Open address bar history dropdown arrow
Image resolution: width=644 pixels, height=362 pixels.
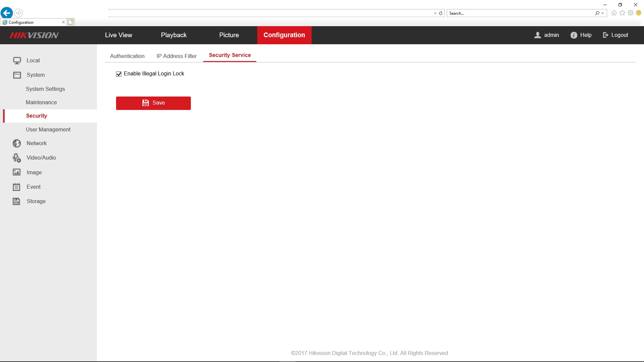[435, 13]
